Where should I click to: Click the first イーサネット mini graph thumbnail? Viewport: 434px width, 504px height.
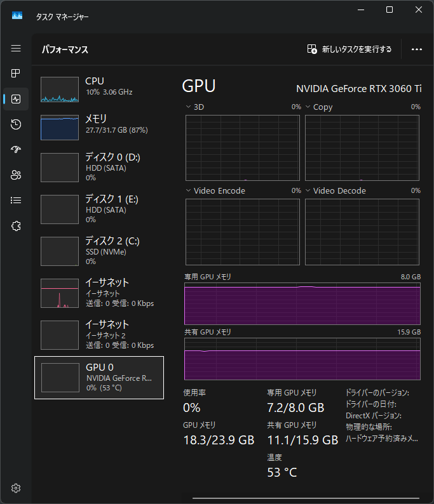click(60, 293)
